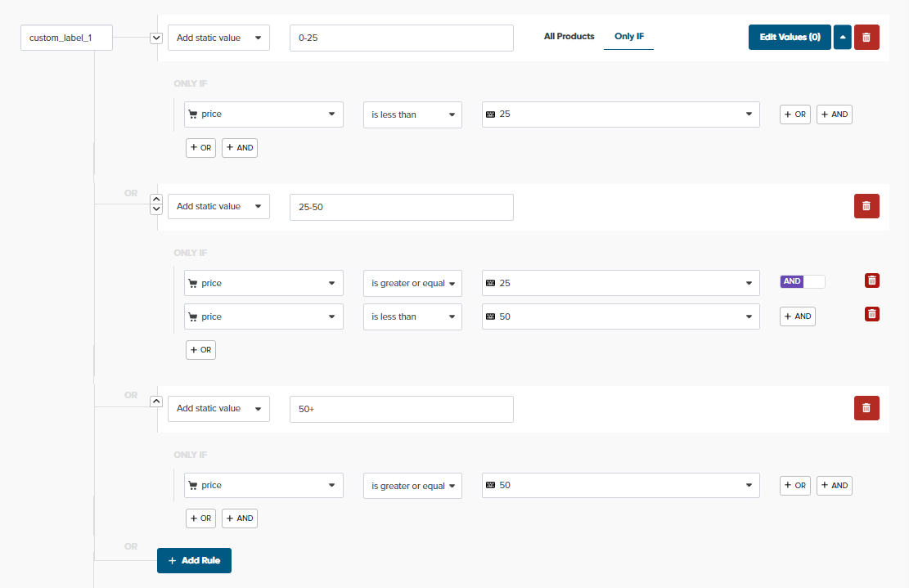Collapse the first rule with the up-arrow icon
Image resolution: width=909 pixels, height=588 pixels.
(x=842, y=37)
